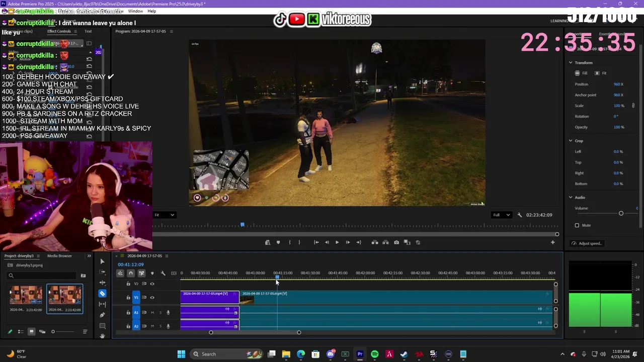This screenshot has height=362, width=644.
Task: Select the Rectangle tool
Action: [x=102, y=325]
